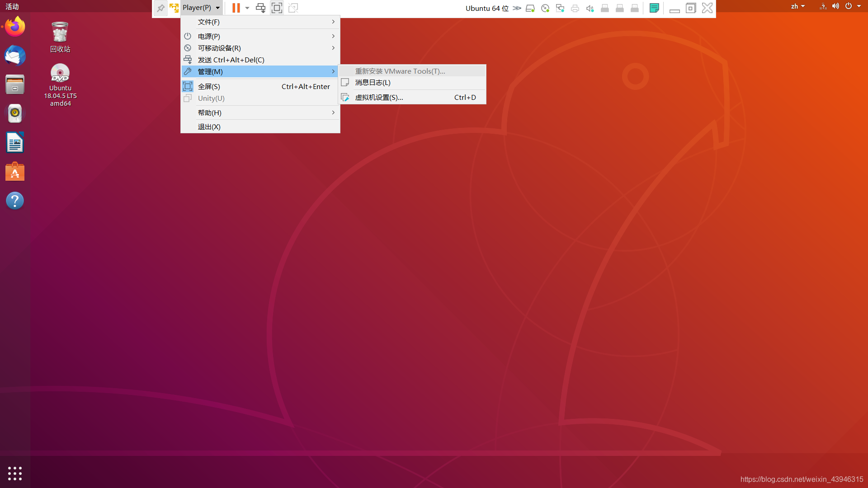Click the suspend virtual machine pause icon
This screenshot has height=488, width=868.
(235, 8)
